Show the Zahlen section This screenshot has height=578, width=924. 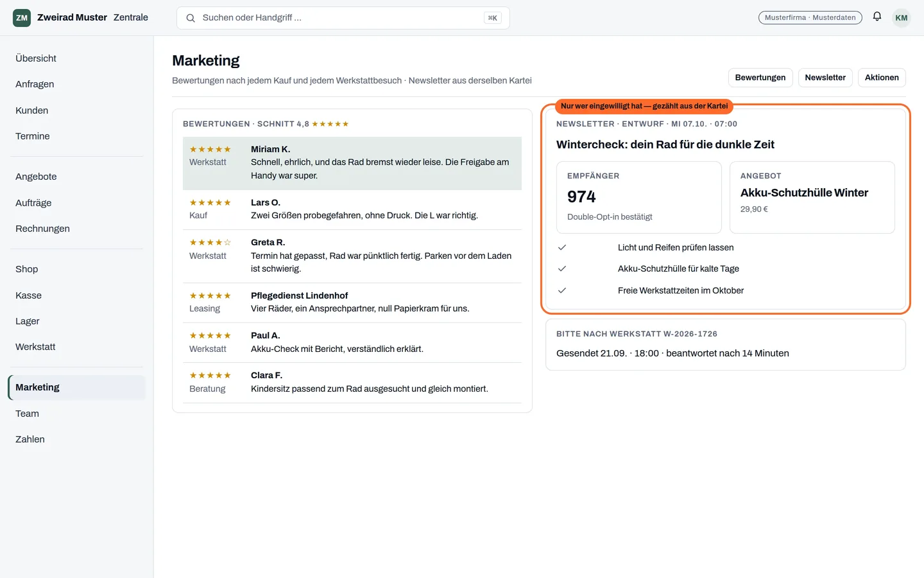(77, 439)
